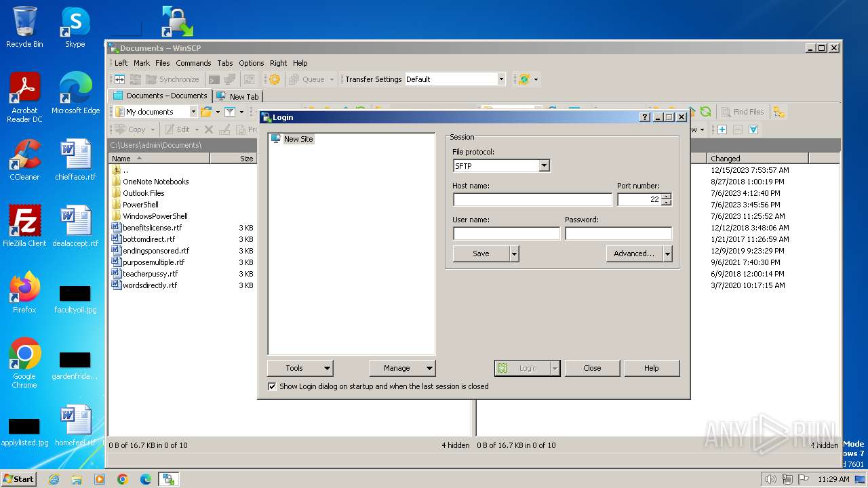Screen dimensions: 868x488
Task: Click the blue select-by-mask icon
Action: tap(753, 129)
